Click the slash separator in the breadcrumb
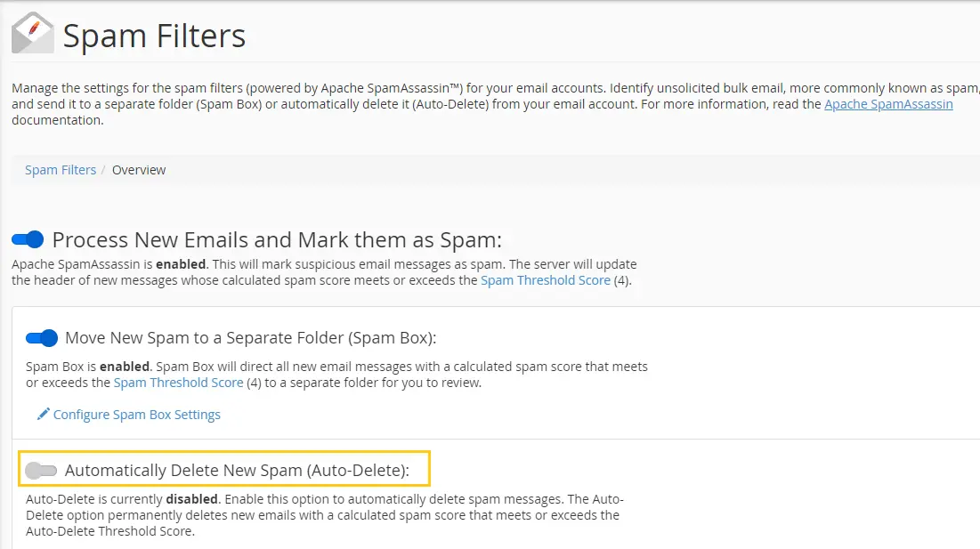This screenshot has width=980, height=549. coord(104,170)
